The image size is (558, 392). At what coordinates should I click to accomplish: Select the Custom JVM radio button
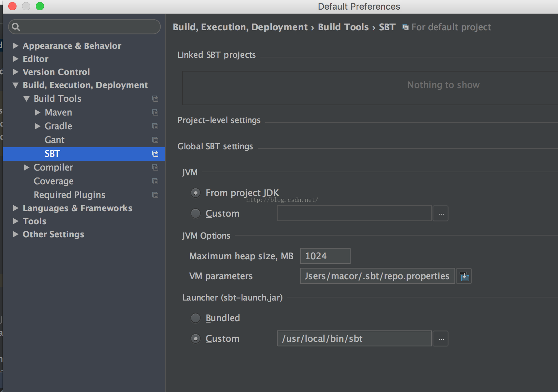click(x=195, y=214)
